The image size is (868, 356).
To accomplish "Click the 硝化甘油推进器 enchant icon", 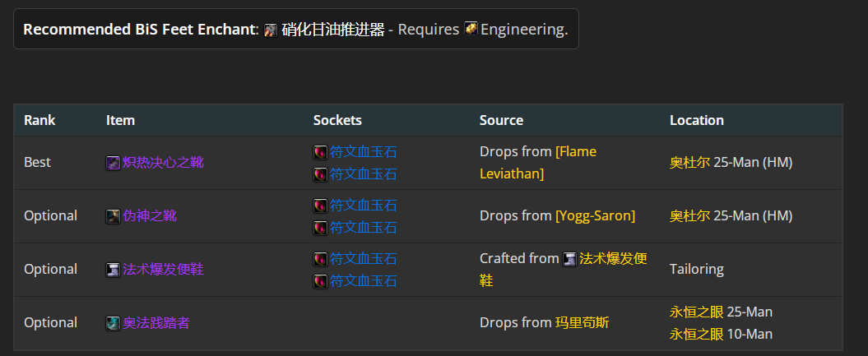I will click(271, 30).
